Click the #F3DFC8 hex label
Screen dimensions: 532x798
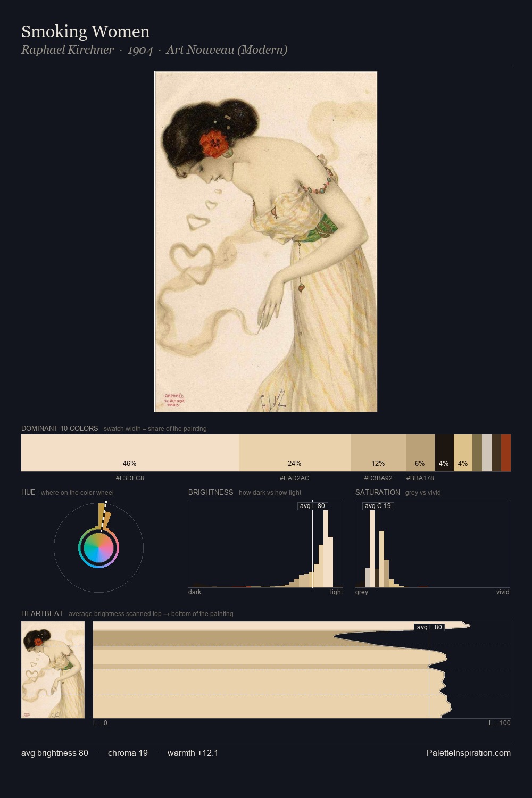pyautogui.click(x=130, y=478)
